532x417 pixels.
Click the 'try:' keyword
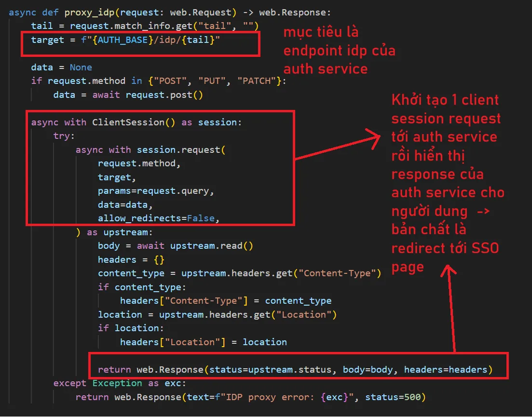tap(64, 136)
